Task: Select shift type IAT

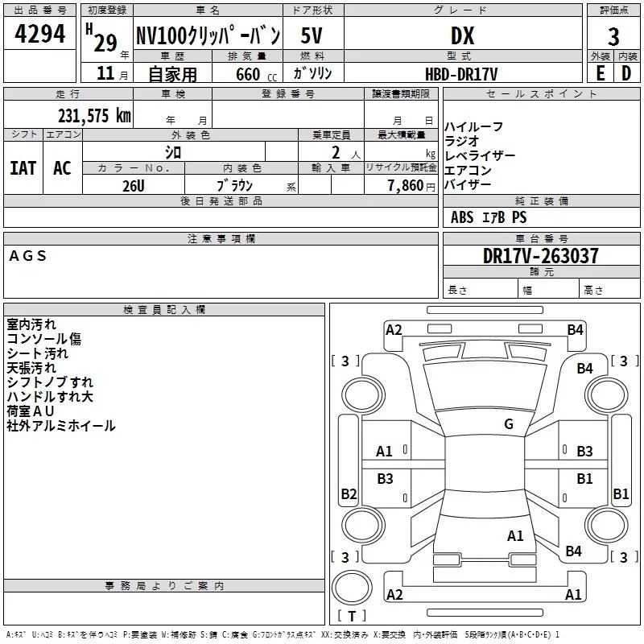Action: (x=23, y=168)
